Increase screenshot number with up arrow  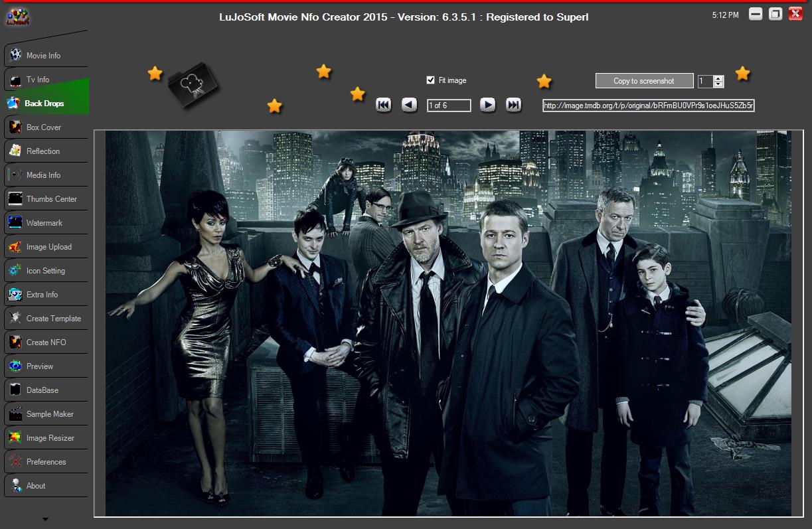point(718,78)
